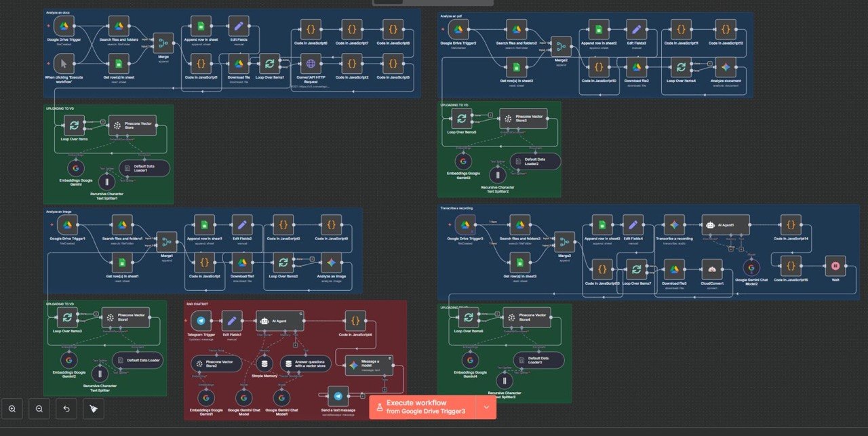
Task: Open the Pinecone Vector Store4 node
Action: point(527,317)
